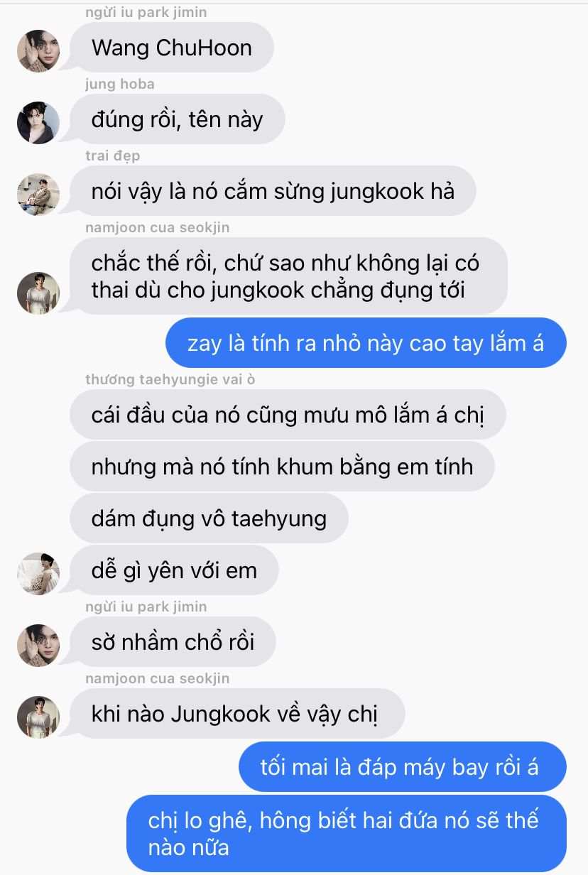Tap blue bubble "tối mai là đáp máy bay"
Screen dimensions: 588x875
click(x=403, y=767)
